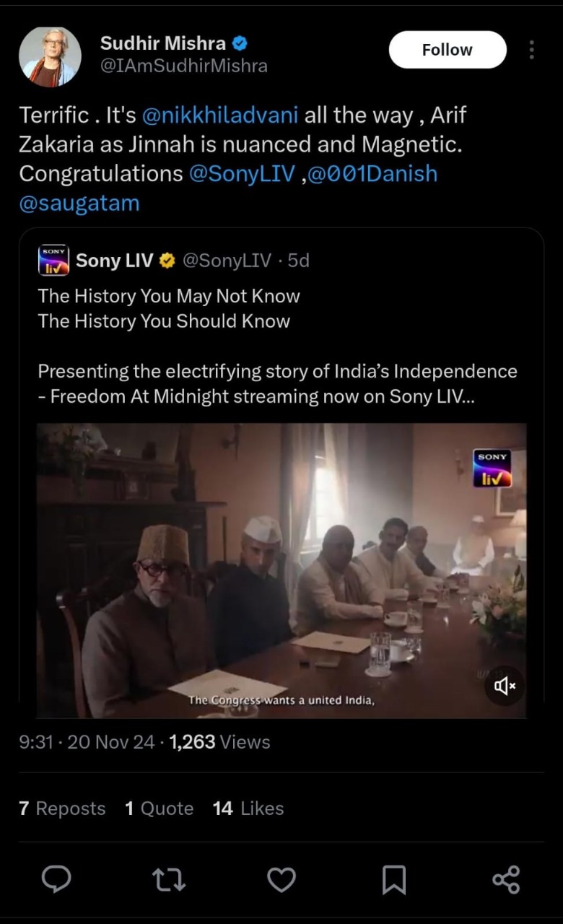Bookmark this tweet
This screenshot has height=924, width=563.
pyautogui.click(x=393, y=879)
